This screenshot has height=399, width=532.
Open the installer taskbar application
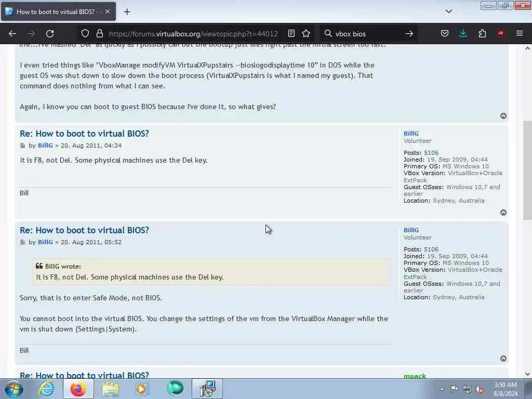point(207,389)
